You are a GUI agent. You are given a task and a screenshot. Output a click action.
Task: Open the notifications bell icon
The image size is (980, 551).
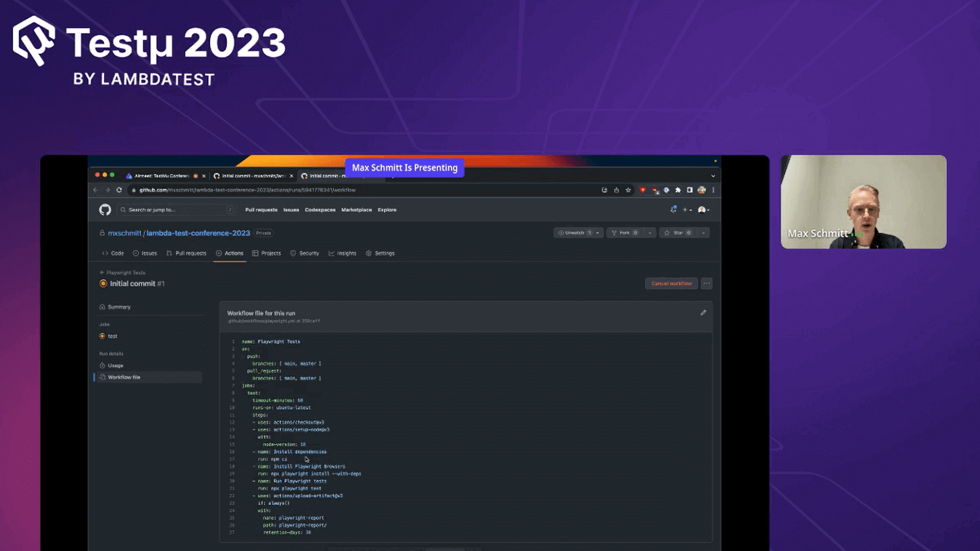point(673,209)
